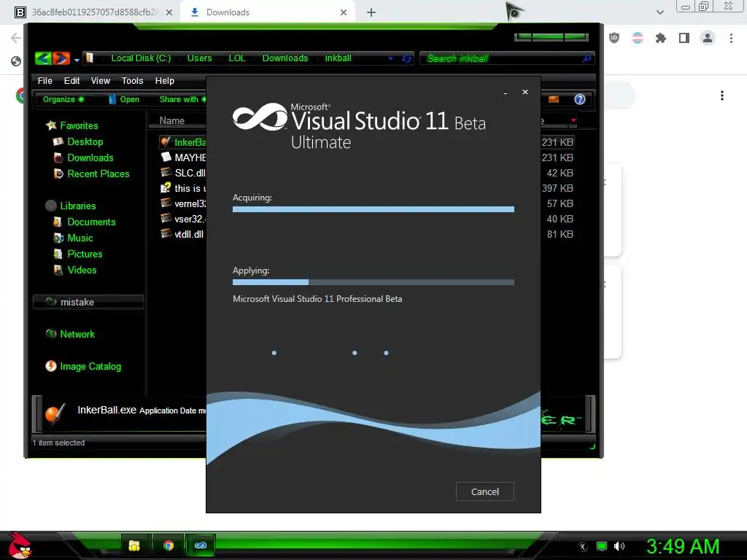Click Users in the address bar
Screen dimensions: 747x560
(x=199, y=58)
